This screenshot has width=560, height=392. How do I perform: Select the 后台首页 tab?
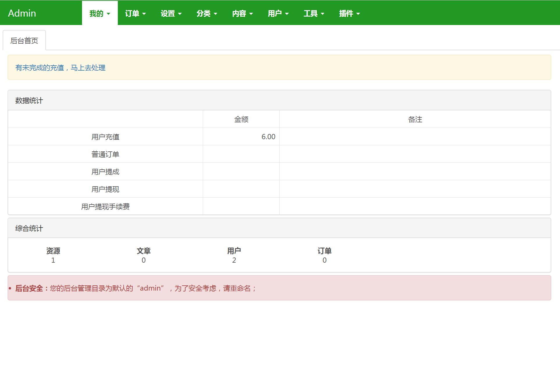pyautogui.click(x=24, y=40)
